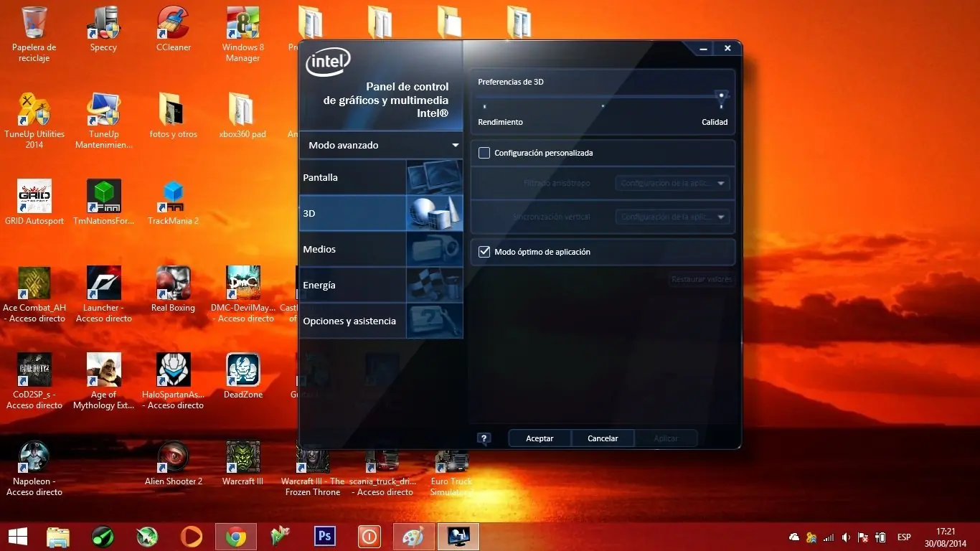
Task: Select CoD2SP_s desktop shortcut
Action: click(x=34, y=382)
